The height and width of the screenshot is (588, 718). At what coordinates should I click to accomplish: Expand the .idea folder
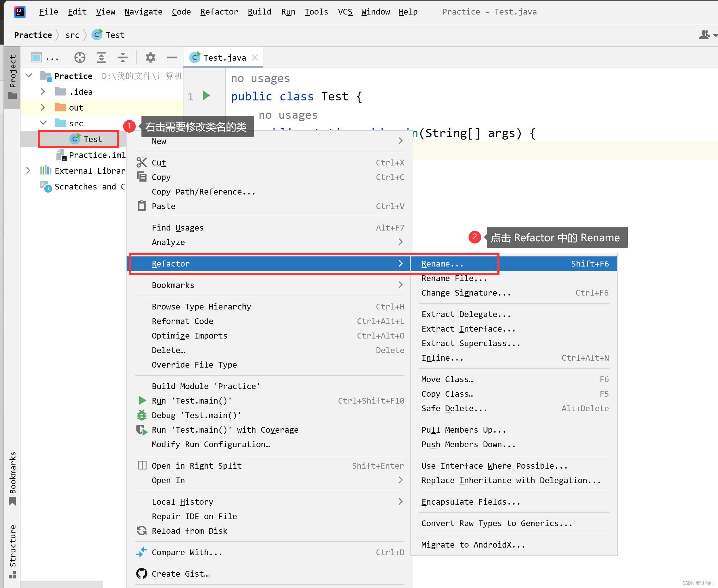click(43, 92)
